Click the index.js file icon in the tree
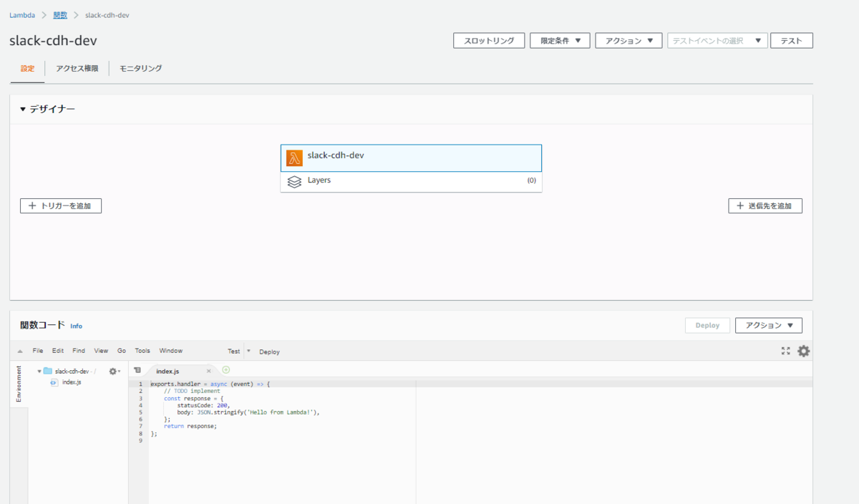The width and height of the screenshot is (859, 504). (x=54, y=382)
